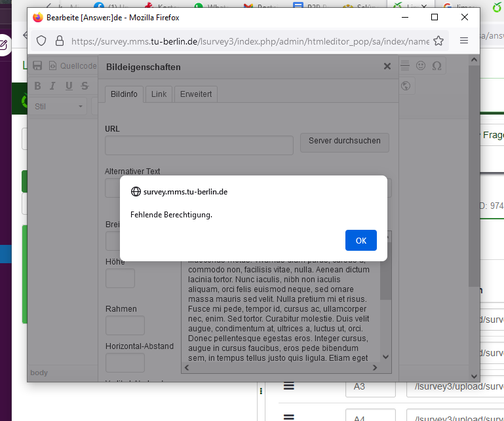Image resolution: width=504 pixels, height=421 pixels.
Task: Toggle italic formatting
Action: [x=52, y=86]
